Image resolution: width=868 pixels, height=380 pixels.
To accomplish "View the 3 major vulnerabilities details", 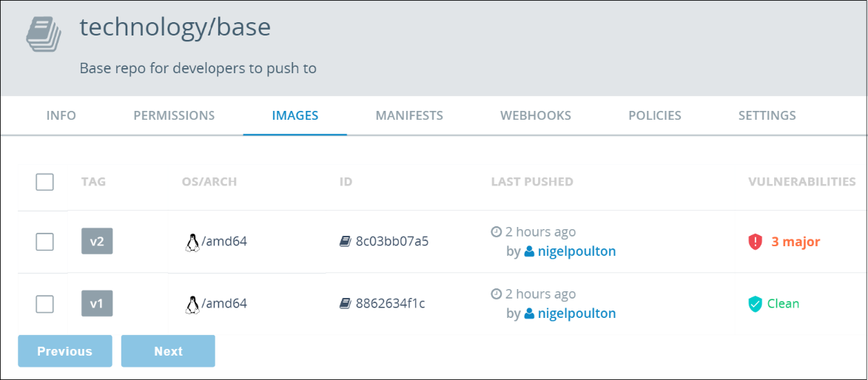I will [795, 242].
